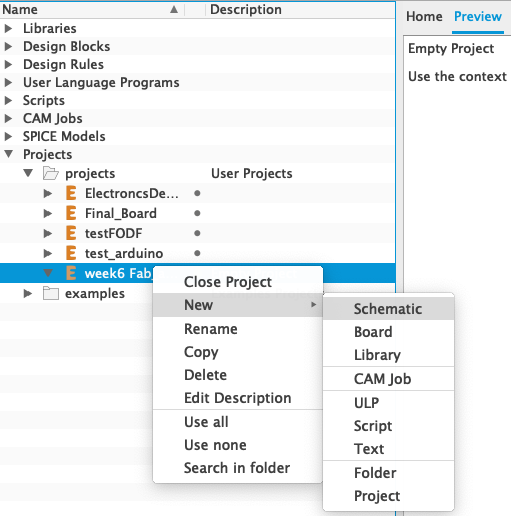Expand the testFODF project arrow
The height and width of the screenshot is (516, 511).
point(48,233)
